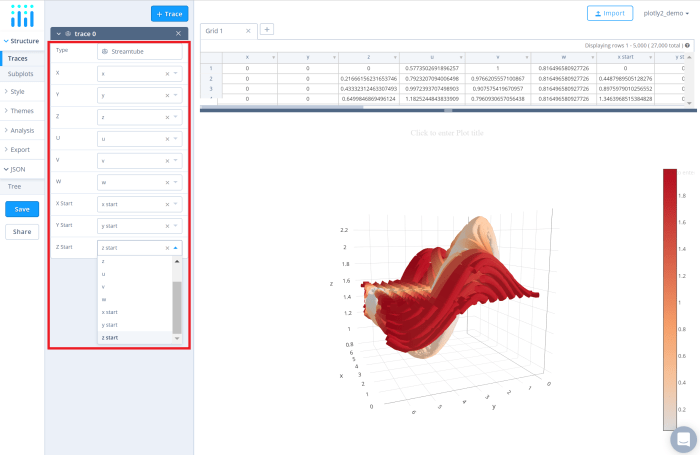Clear the V field selection
The image size is (700, 455).
point(167,161)
